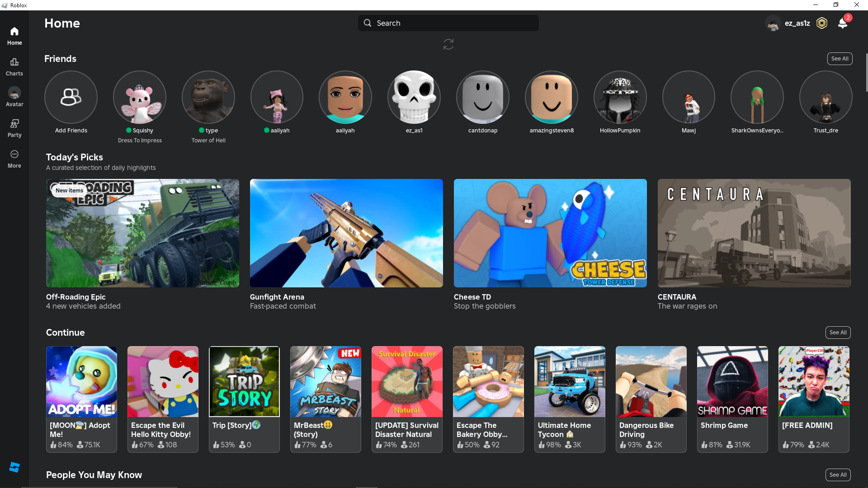Open HollowPumpkin friend avatar
The height and width of the screenshot is (488, 868).
[620, 97]
